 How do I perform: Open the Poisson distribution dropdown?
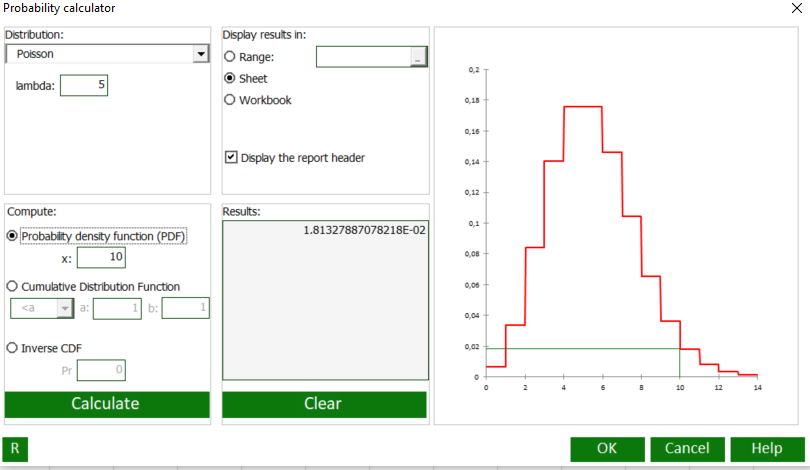tap(201, 54)
